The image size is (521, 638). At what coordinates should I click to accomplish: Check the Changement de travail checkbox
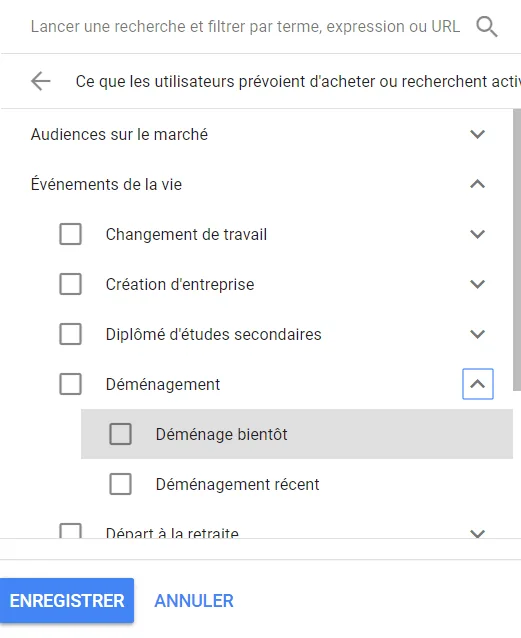point(70,234)
